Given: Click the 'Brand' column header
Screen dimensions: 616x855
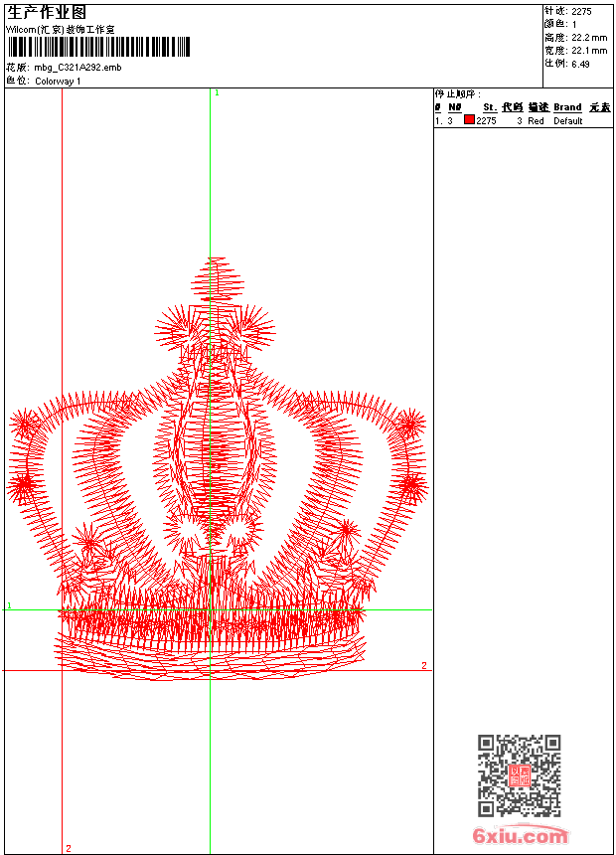Looking at the screenshot, I should (x=567, y=107).
